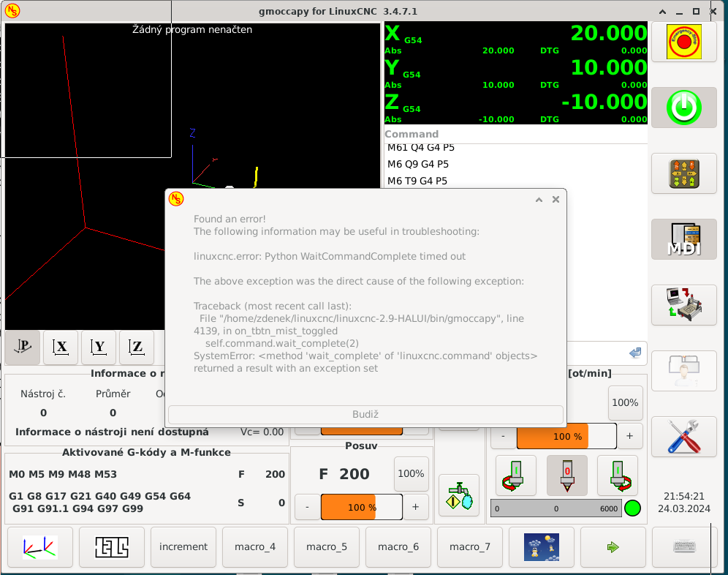728x575 pixels.
Task: Click the green spindle at-speed LED
Action: click(x=632, y=508)
